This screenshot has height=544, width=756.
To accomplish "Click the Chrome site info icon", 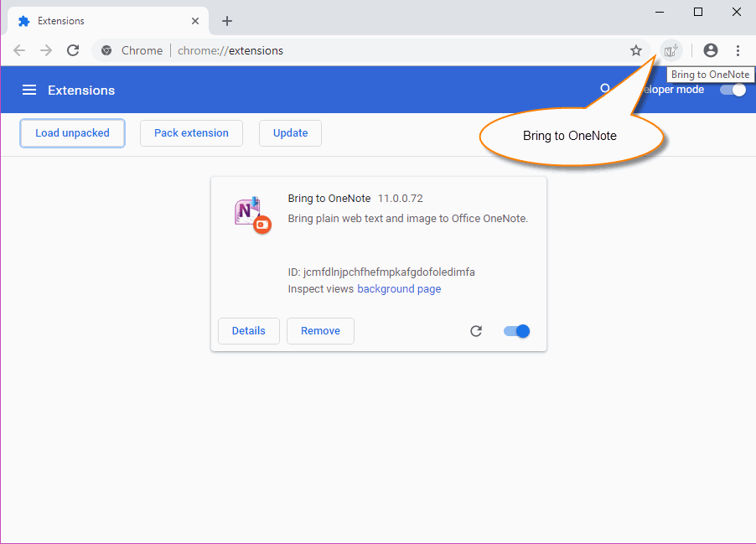I will 106,50.
